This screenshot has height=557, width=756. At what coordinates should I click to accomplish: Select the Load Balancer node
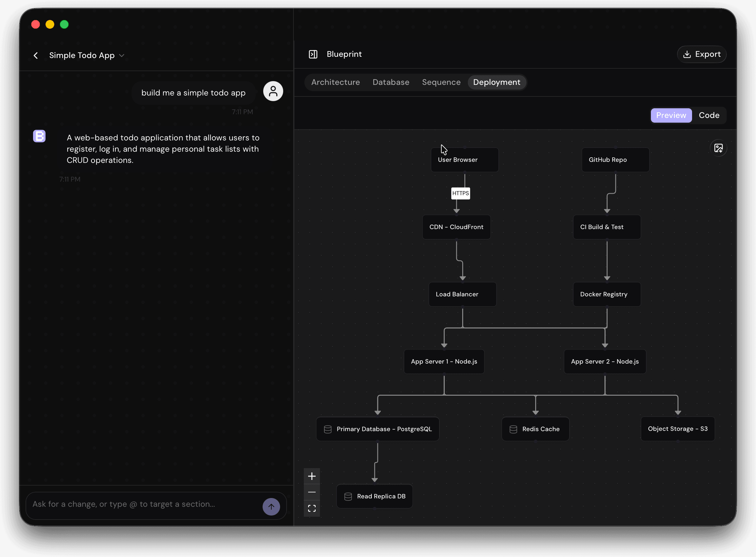coord(462,294)
